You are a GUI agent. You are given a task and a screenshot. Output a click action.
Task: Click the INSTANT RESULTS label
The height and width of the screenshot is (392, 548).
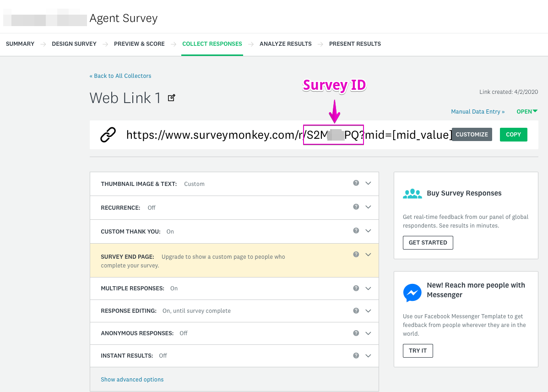(127, 356)
